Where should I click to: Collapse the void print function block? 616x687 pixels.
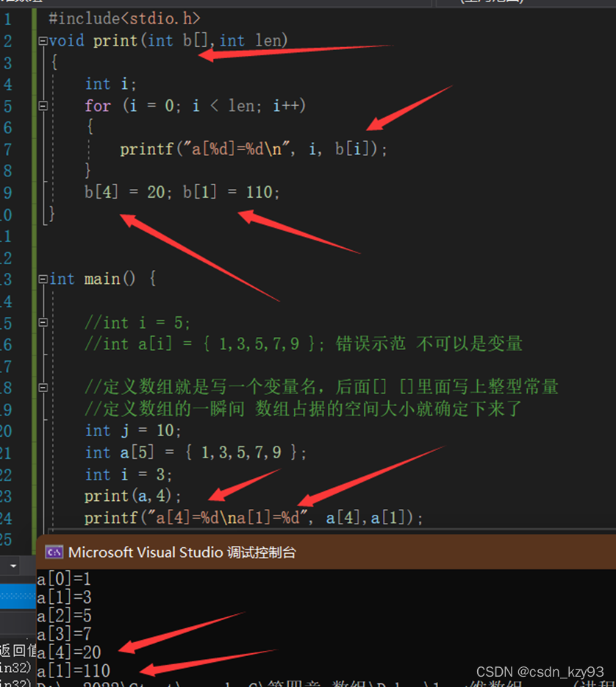click(x=43, y=41)
